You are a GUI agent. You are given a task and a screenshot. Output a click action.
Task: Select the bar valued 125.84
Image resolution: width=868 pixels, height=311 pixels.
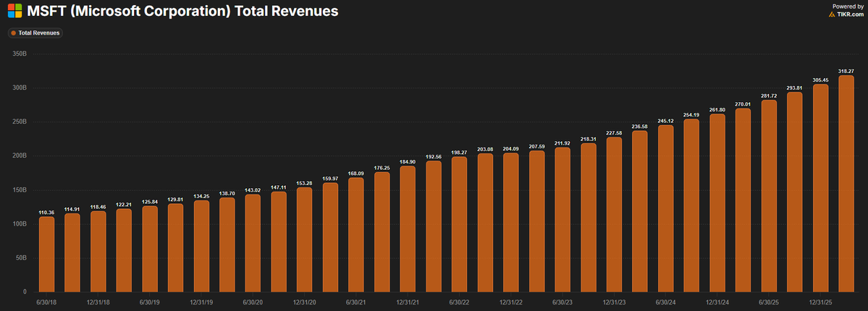(149, 249)
